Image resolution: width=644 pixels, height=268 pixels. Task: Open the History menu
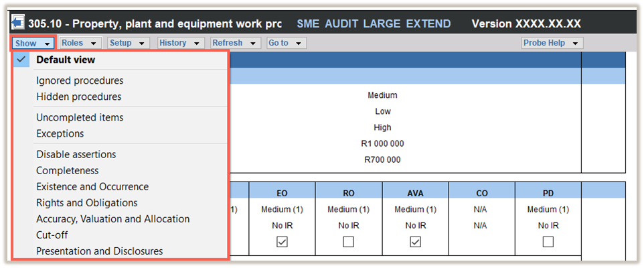(180, 43)
